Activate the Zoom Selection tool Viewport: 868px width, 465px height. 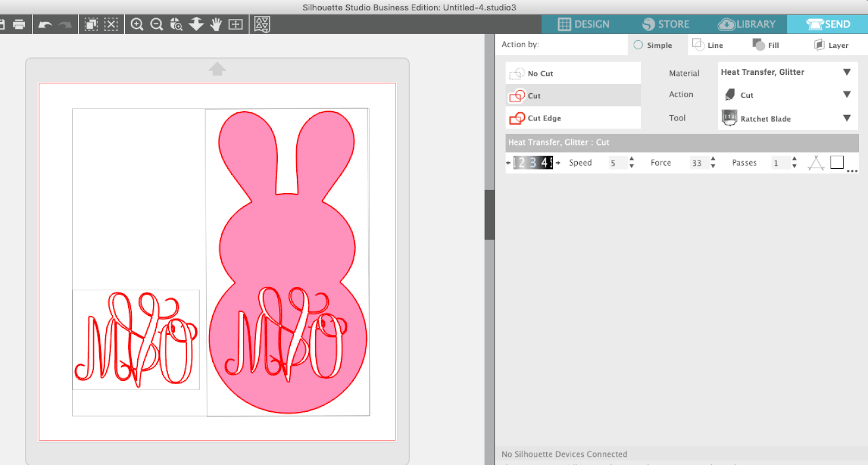click(176, 24)
